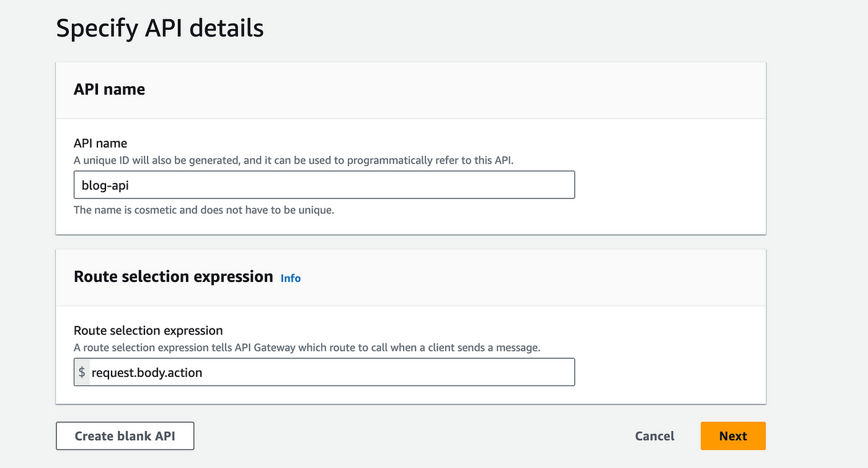The width and height of the screenshot is (868, 468).
Task: Place cursor on blog-api text
Action: click(x=105, y=185)
